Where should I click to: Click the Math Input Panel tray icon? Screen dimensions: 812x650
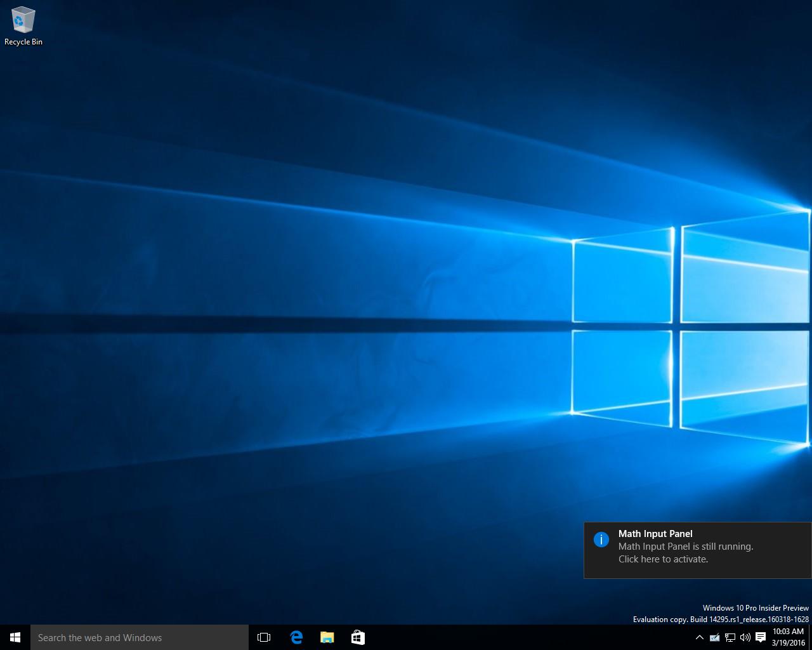tap(714, 637)
